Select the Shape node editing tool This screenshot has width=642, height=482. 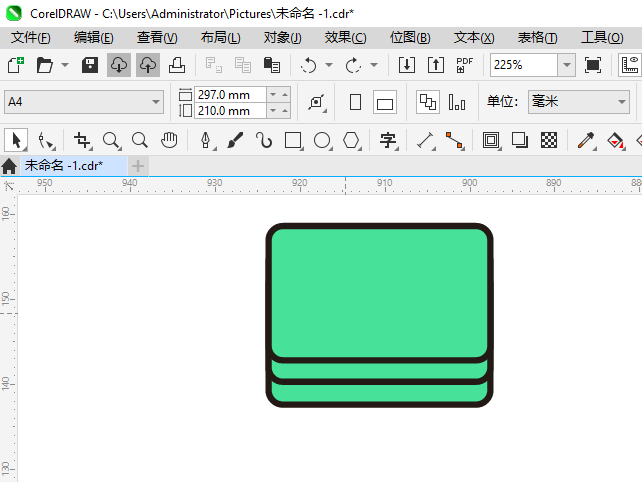(x=45, y=140)
